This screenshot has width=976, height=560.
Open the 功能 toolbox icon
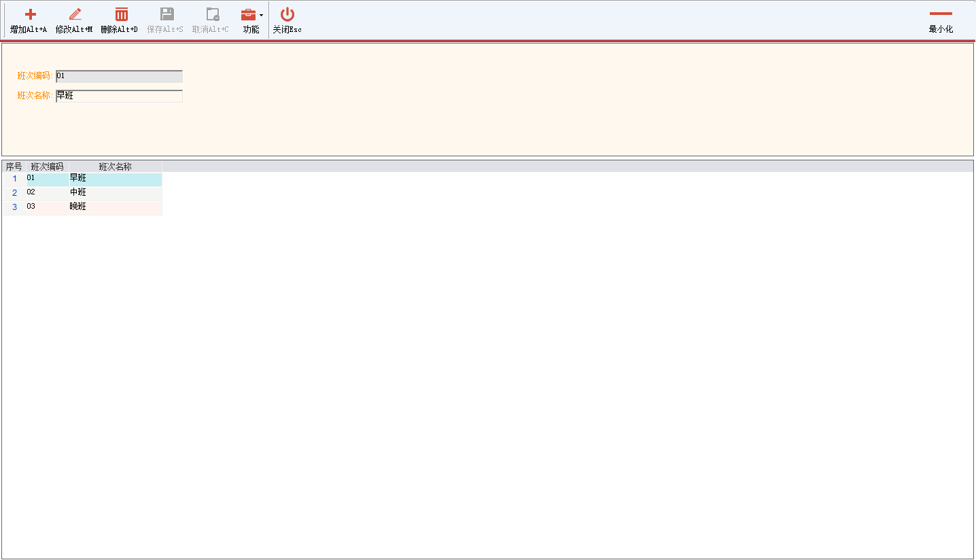coord(248,14)
